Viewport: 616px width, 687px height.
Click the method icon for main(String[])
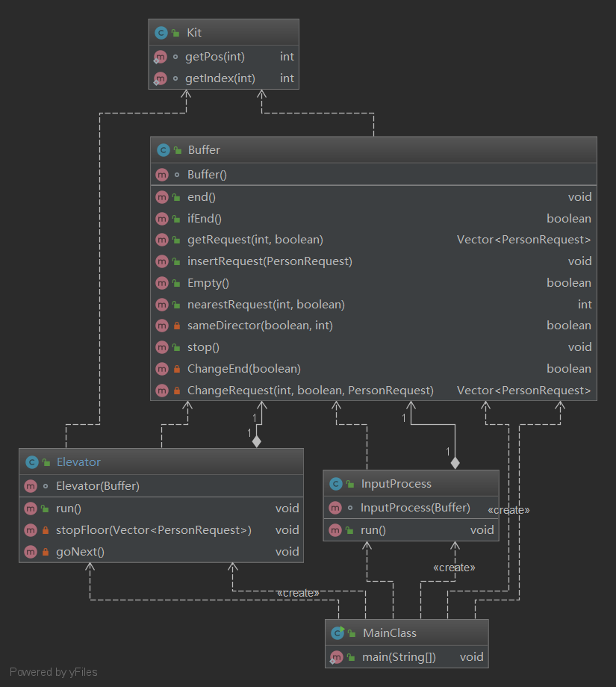(x=336, y=657)
